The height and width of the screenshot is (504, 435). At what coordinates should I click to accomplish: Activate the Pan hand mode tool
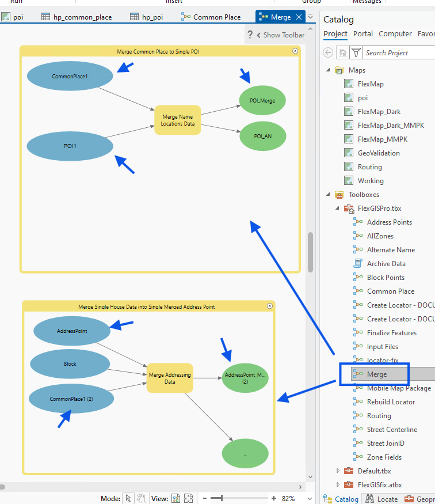(140, 498)
